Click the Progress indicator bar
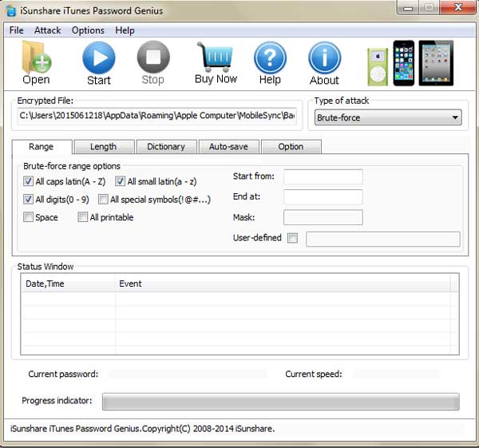The image size is (479, 448). 280,401
